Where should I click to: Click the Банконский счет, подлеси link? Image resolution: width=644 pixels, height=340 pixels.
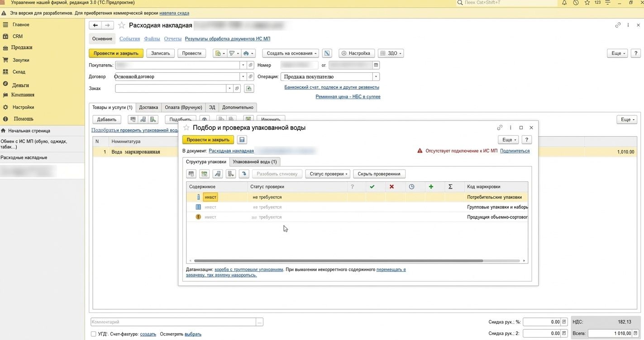click(332, 87)
